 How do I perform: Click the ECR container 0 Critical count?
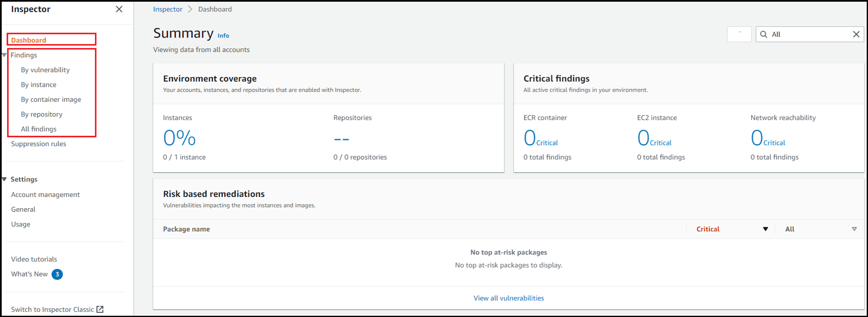(541, 138)
